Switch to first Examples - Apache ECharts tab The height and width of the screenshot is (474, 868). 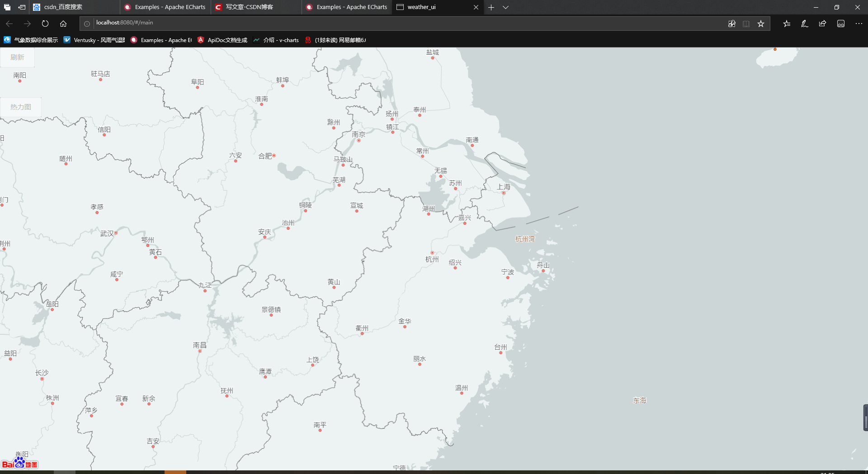pyautogui.click(x=165, y=7)
